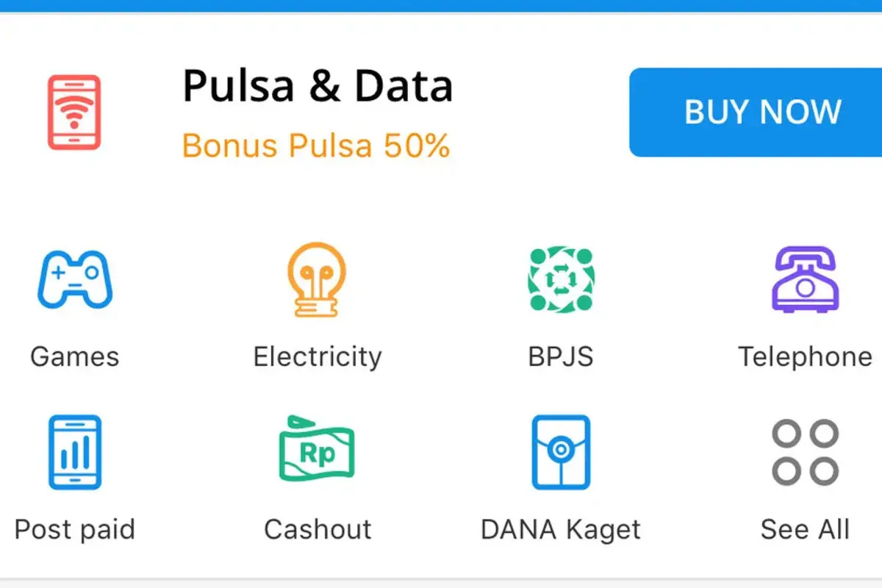
Task: Tap the Games controller icon
Action: 75,279
